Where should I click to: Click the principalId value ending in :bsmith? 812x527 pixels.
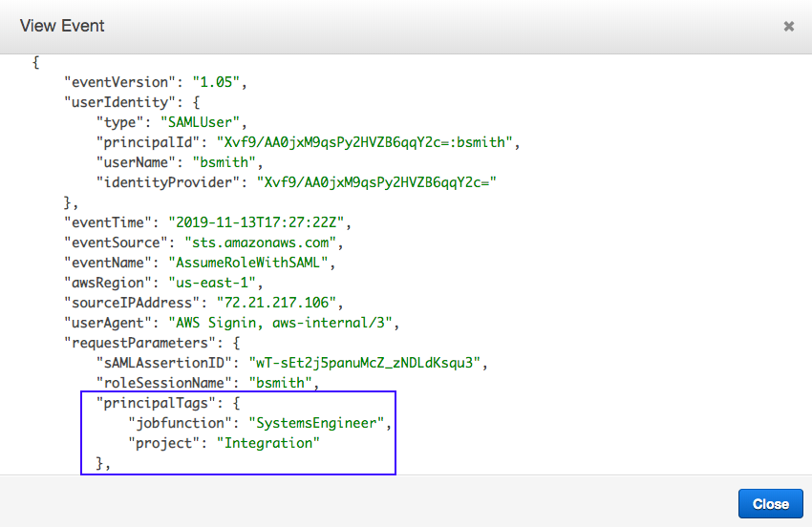(x=365, y=142)
